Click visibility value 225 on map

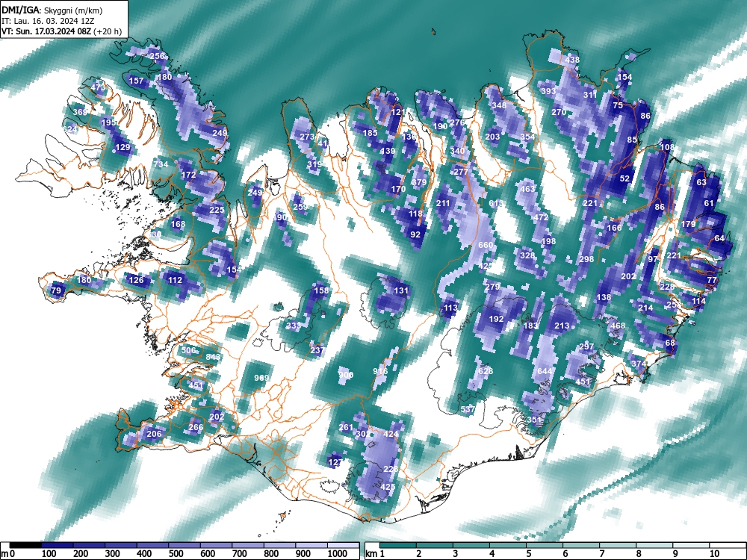tap(217, 210)
